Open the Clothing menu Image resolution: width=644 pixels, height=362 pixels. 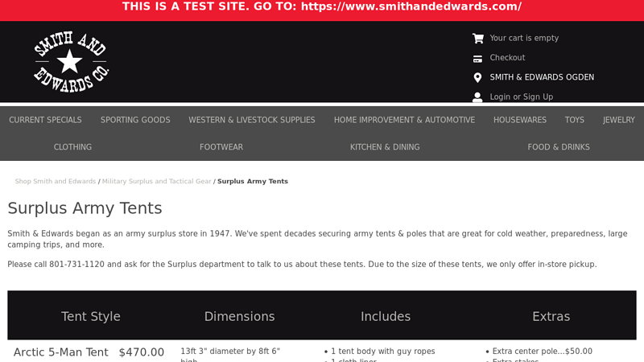click(72, 147)
